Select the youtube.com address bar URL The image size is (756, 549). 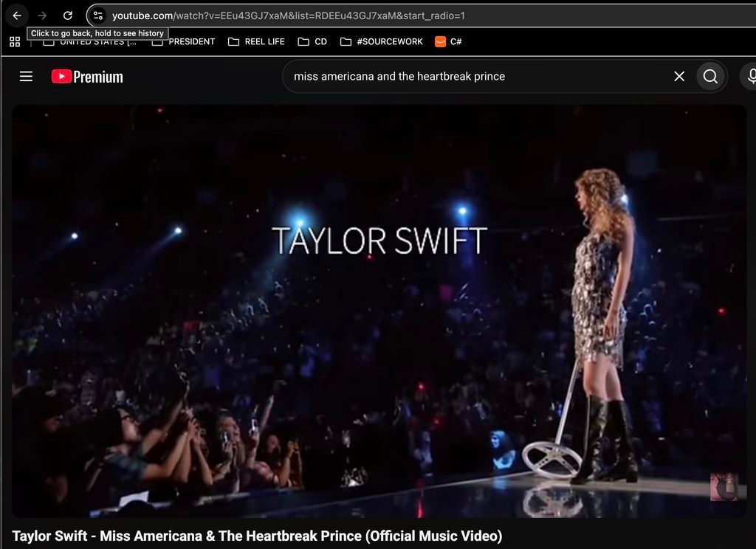pyautogui.click(x=289, y=15)
